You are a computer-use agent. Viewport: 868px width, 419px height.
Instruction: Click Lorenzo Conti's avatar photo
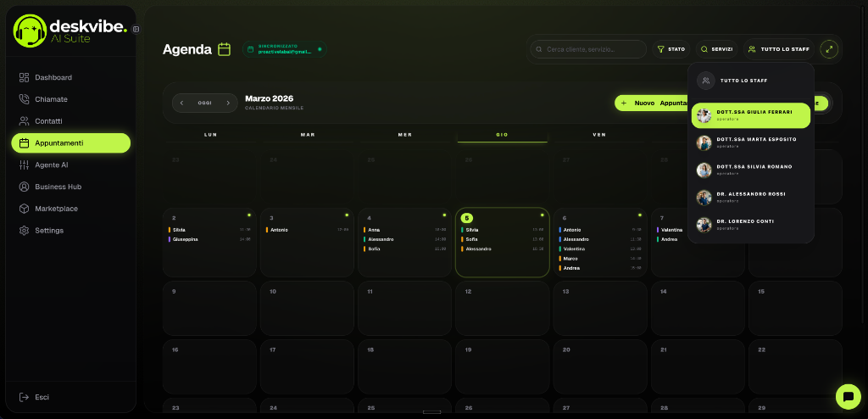pos(704,225)
